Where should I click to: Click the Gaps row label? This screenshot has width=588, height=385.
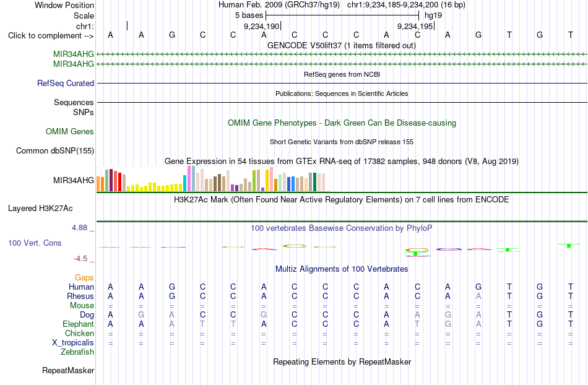click(84, 277)
